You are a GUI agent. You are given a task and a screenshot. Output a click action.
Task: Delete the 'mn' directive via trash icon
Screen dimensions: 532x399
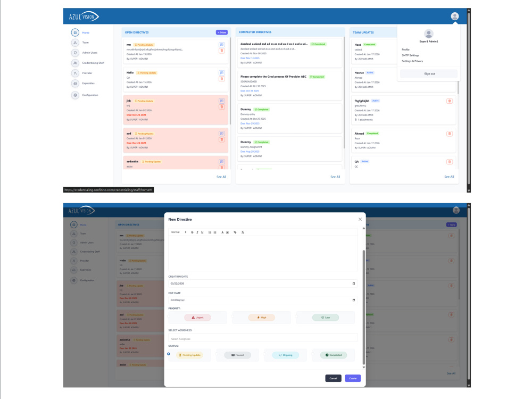pos(221,51)
